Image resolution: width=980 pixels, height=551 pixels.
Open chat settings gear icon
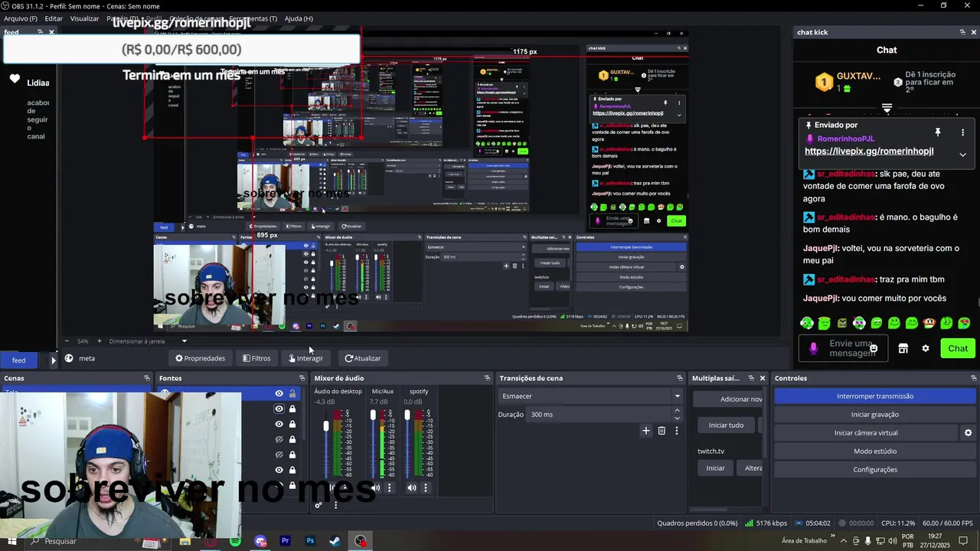tap(925, 348)
